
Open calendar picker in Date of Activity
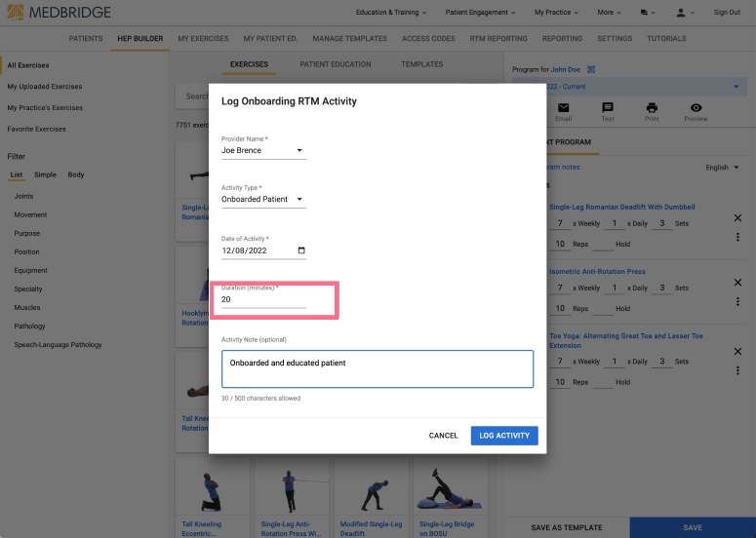tap(301, 250)
